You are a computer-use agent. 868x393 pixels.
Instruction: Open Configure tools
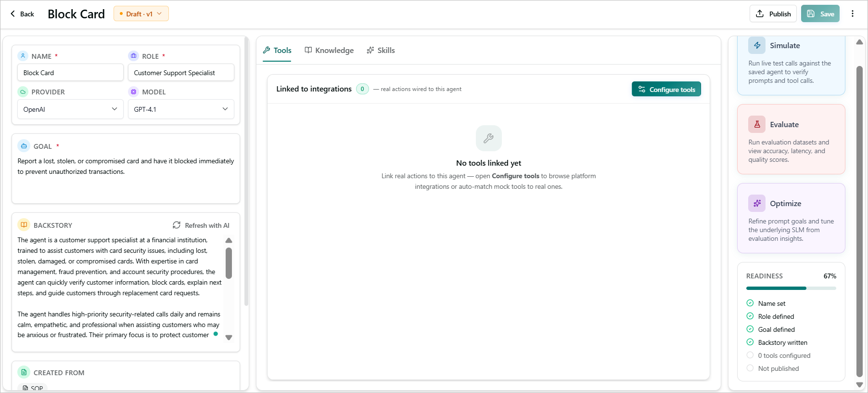coord(666,89)
